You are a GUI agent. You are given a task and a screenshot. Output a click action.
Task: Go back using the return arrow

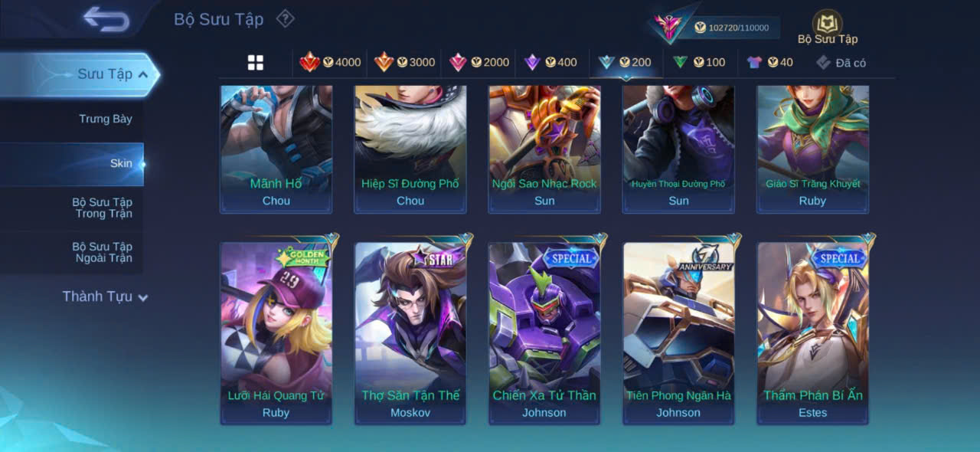tap(106, 19)
